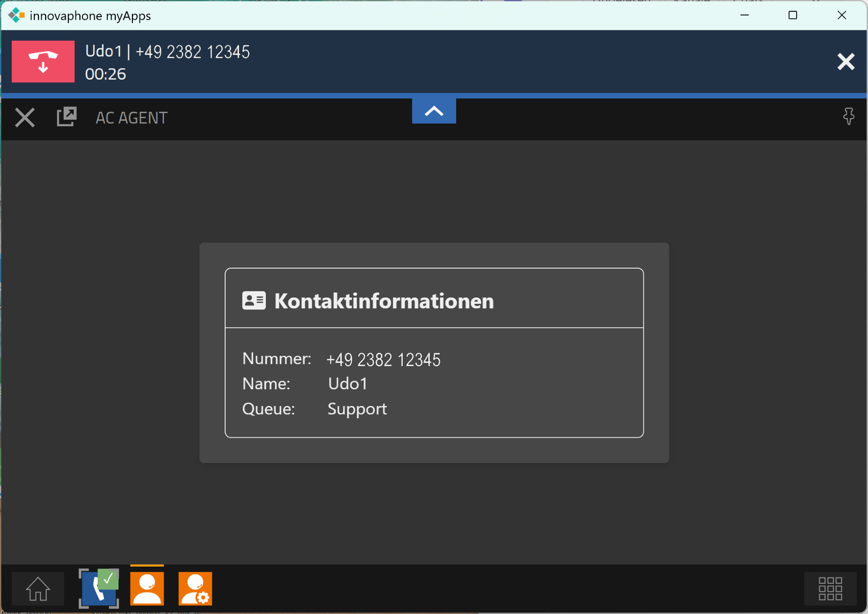Close the AC Agent app
Viewport: 868px width, 614px height.
point(24,118)
